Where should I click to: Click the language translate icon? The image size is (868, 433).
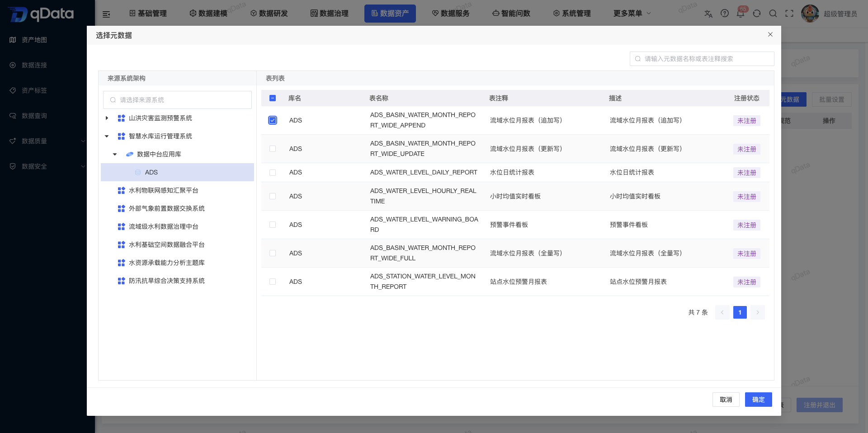pyautogui.click(x=708, y=14)
